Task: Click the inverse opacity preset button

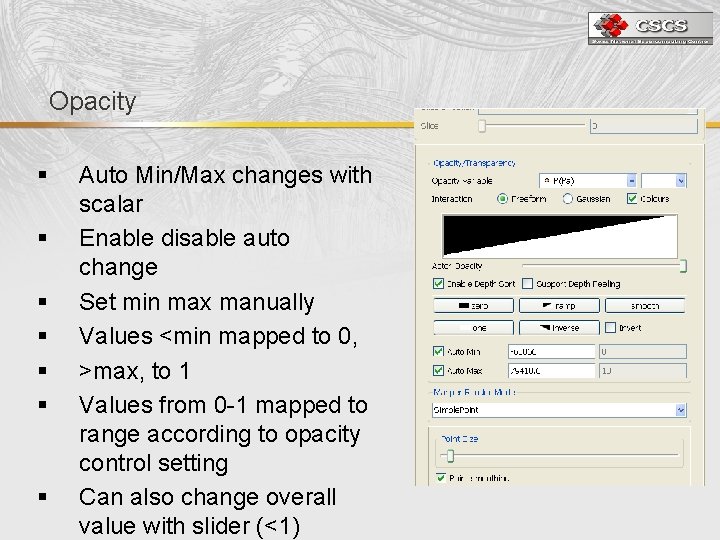Action: (x=559, y=327)
